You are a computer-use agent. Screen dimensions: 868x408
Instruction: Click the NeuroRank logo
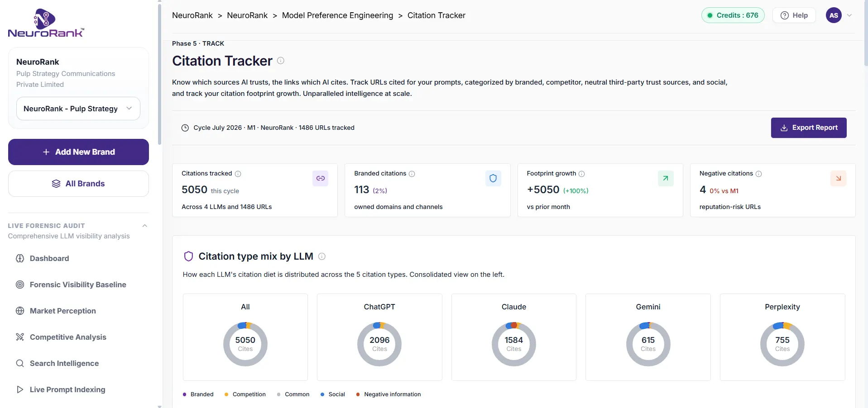click(46, 23)
